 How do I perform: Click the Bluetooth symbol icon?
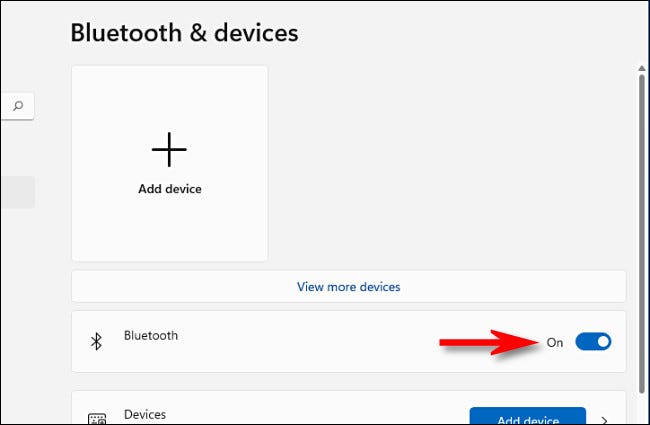pos(97,342)
